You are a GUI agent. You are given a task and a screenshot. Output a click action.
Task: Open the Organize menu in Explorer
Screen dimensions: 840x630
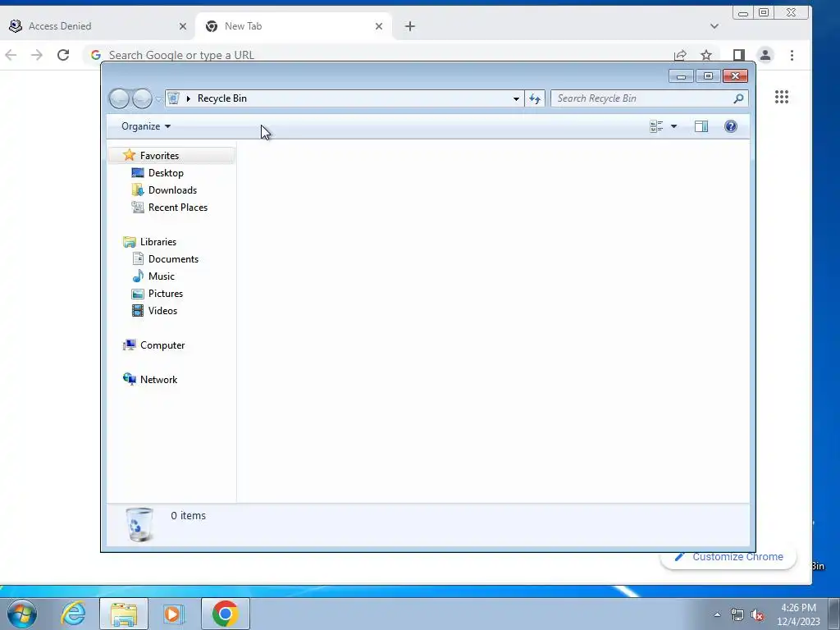pos(146,126)
